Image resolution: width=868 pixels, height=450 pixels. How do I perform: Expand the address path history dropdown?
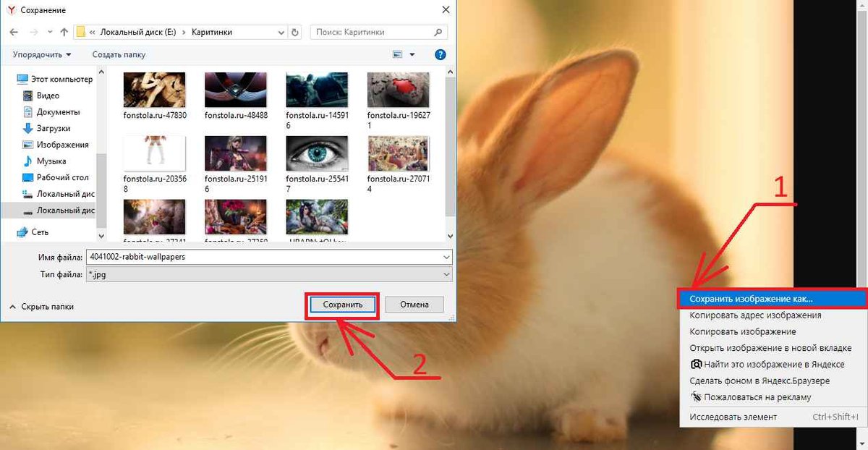(x=281, y=33)
